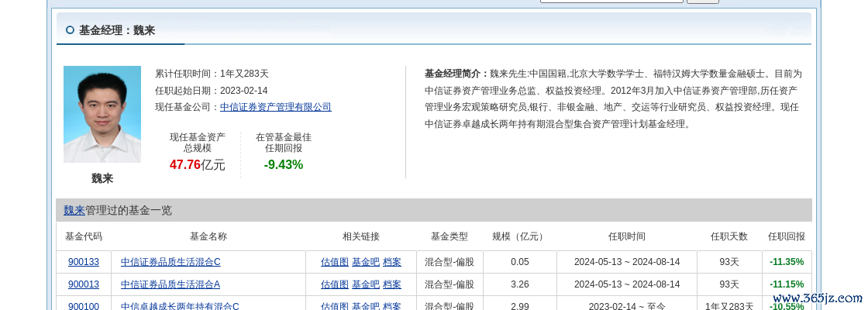Select the 2.99 fund size cell
Screen dimensions: 868x310
[520, 305]
